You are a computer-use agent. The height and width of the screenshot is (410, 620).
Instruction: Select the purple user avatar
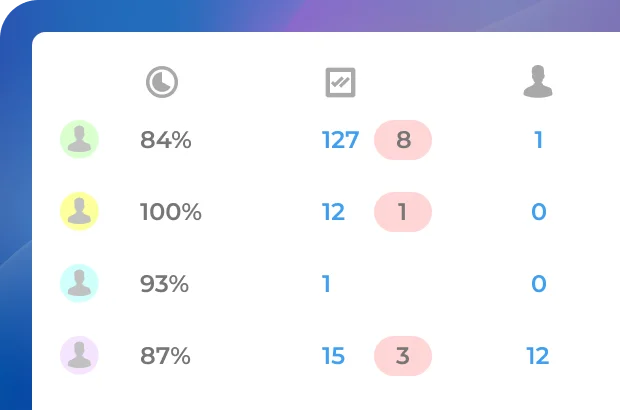pyautogui.click(x=79, y=355)
